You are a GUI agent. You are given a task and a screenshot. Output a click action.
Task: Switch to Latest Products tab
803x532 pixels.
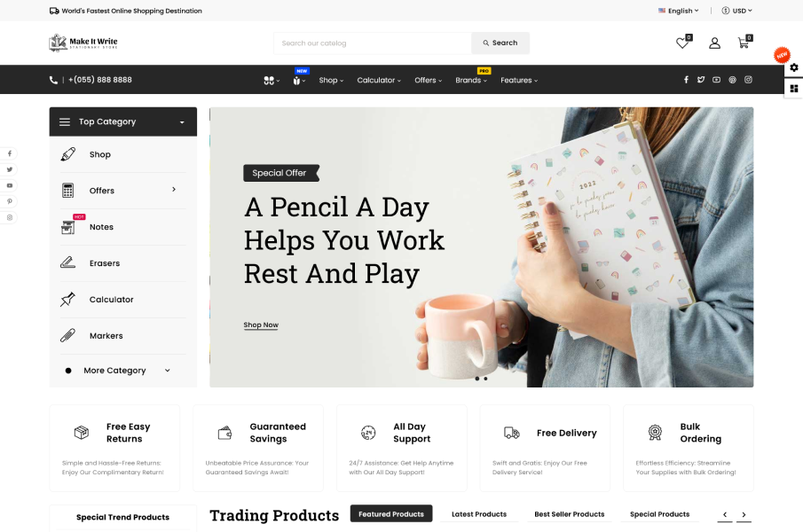coord(479,514)
